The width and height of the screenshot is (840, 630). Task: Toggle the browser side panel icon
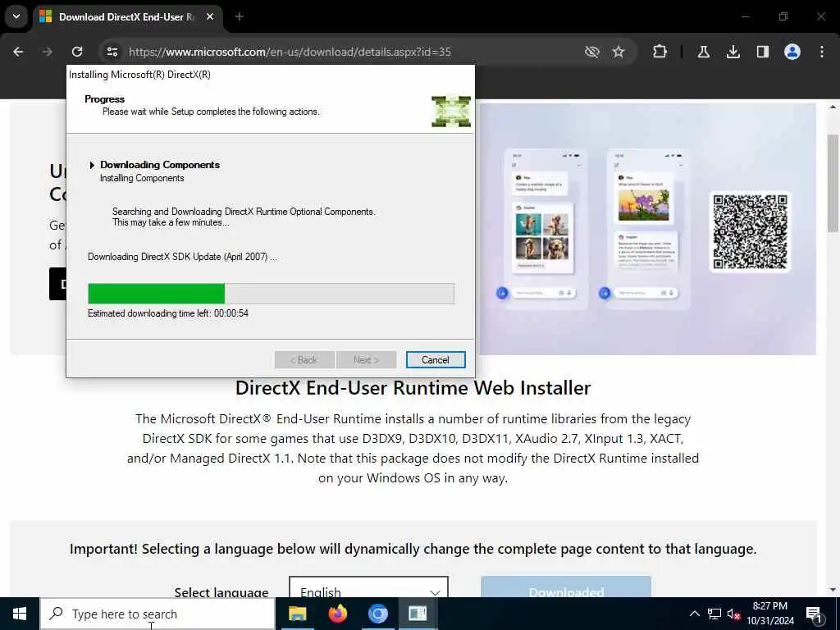[763, 52]
